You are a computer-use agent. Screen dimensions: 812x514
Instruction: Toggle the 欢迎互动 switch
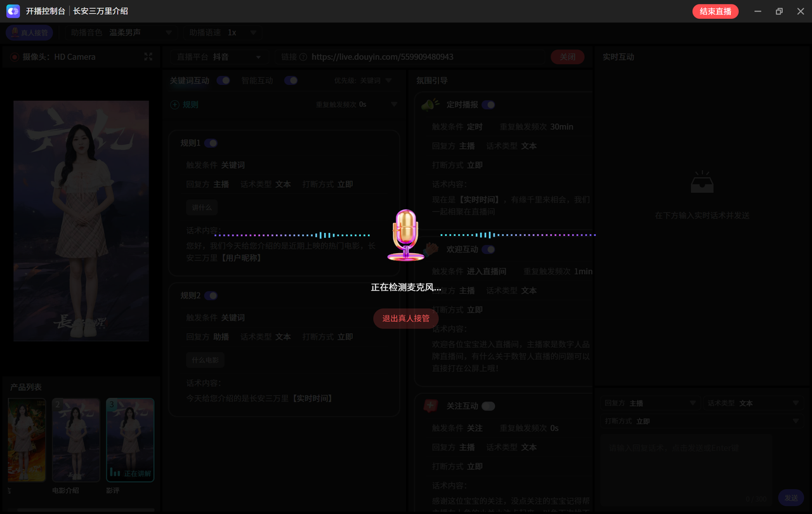488,249
